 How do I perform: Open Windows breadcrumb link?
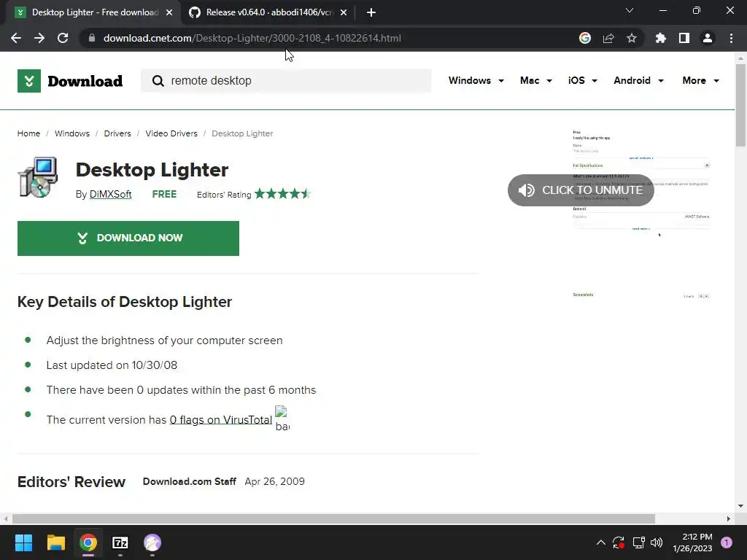click(x=72, y=133)
